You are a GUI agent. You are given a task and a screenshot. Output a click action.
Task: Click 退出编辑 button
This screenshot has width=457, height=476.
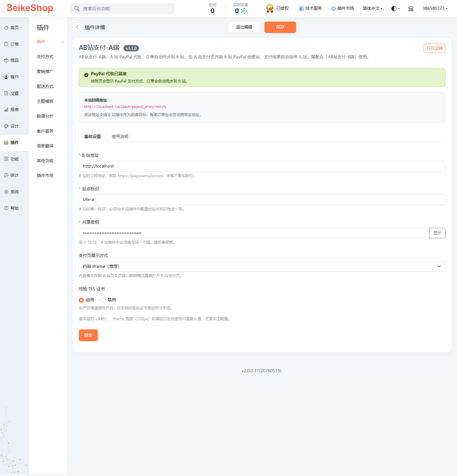point(244,27)
